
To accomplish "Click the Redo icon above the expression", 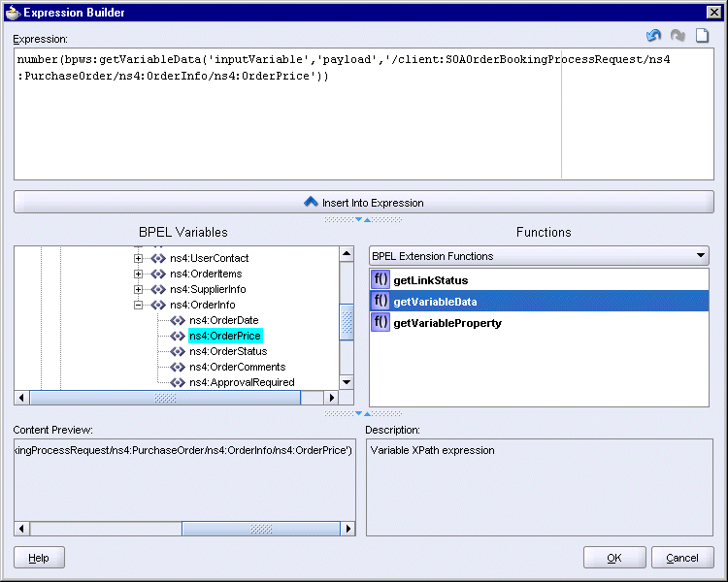I will click(x=678, y=35).
